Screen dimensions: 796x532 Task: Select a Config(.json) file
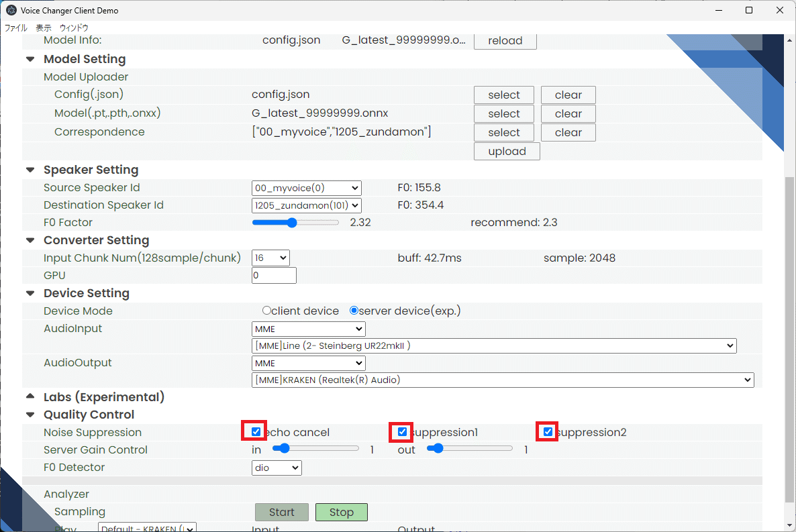pyautogui.click(x=504, y=95)
